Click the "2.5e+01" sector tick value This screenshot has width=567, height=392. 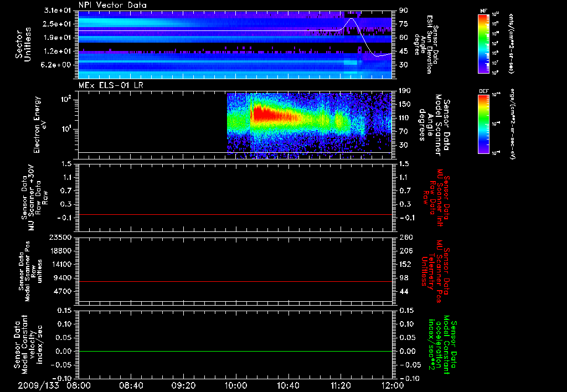(58, 24)
